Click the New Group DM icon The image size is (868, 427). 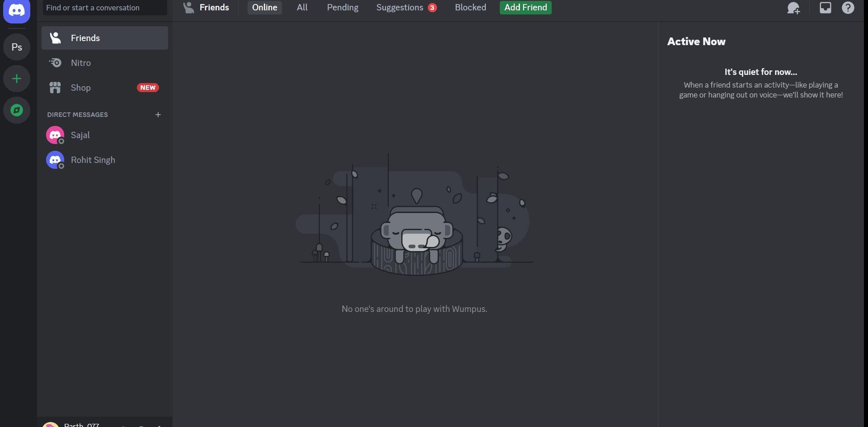click(793, 8)
